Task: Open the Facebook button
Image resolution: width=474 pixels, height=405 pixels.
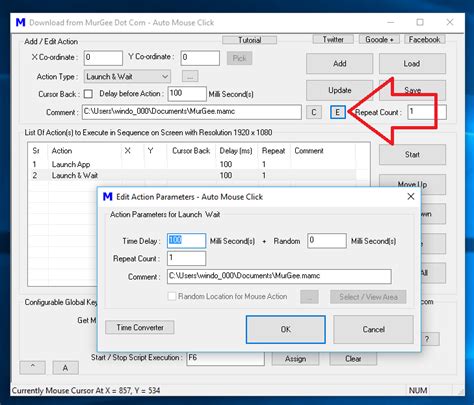Action: pyautogui.click(x=424, y=39)
